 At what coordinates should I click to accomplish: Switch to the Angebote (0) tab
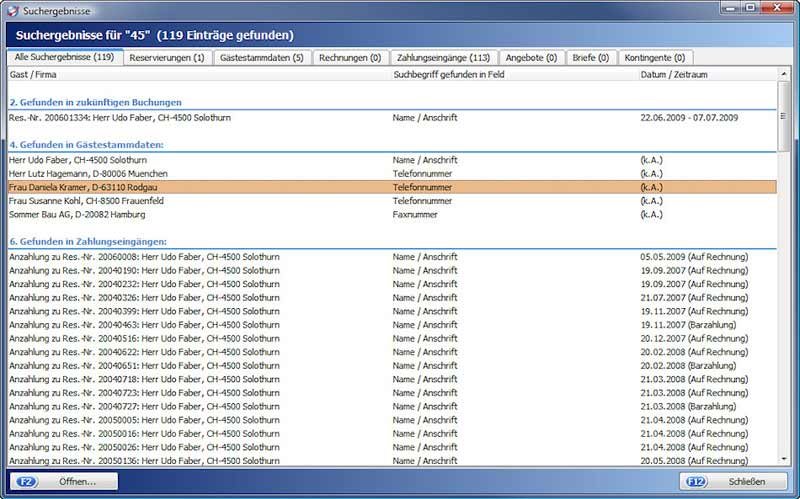point(531,58)
